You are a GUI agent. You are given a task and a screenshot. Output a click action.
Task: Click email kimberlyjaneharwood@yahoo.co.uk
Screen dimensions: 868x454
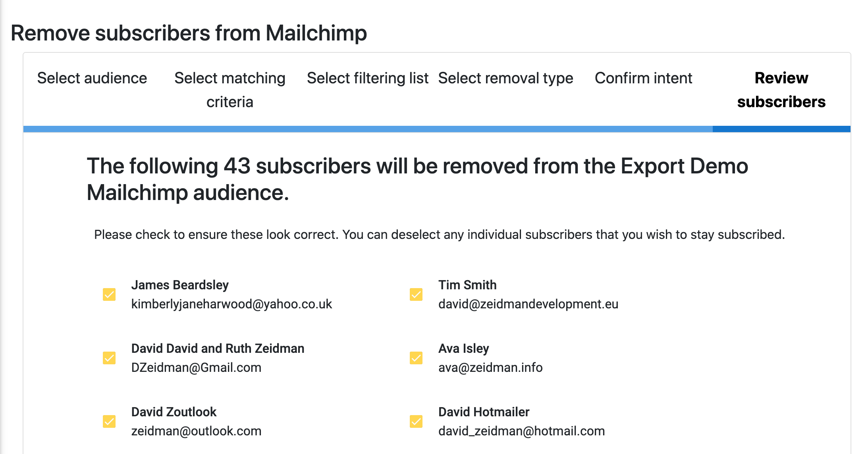coord(231,304)
